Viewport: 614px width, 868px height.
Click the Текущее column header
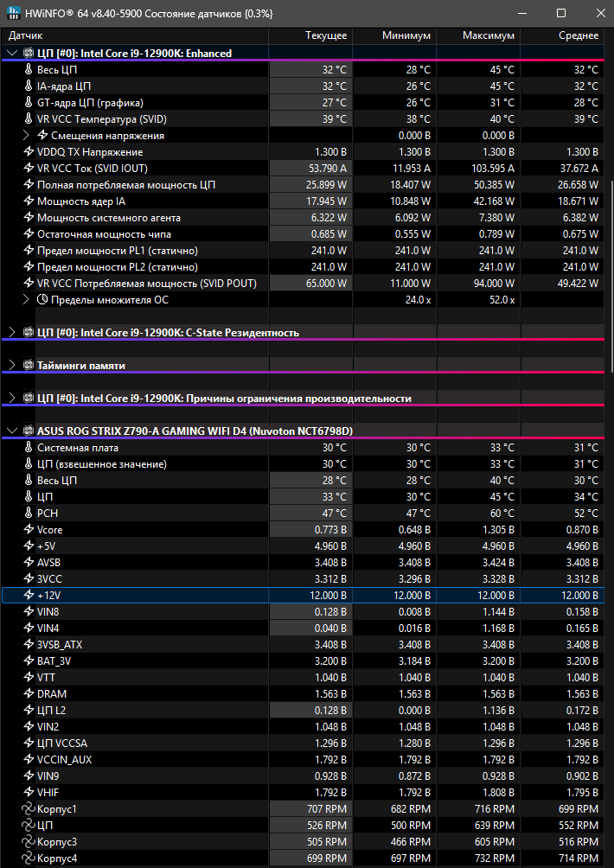click(310, 36)
